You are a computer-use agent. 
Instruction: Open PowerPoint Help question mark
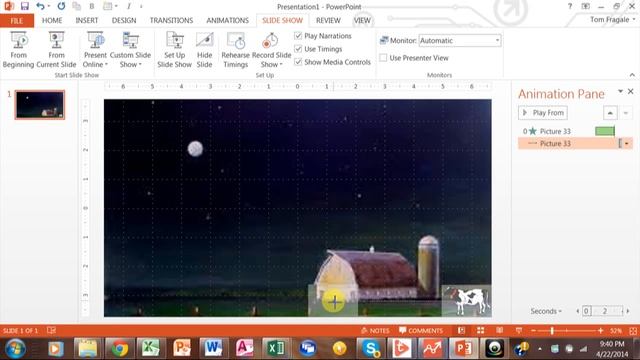569,7
